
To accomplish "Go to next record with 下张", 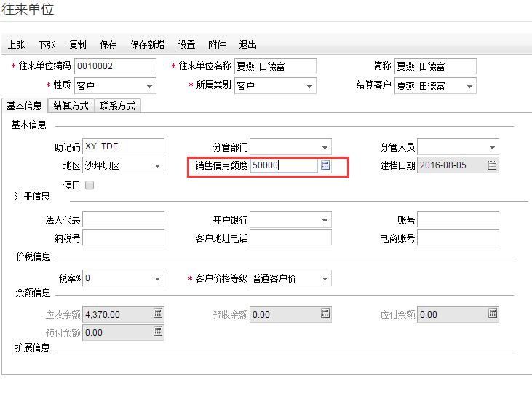I will click(x=47, y=44).
